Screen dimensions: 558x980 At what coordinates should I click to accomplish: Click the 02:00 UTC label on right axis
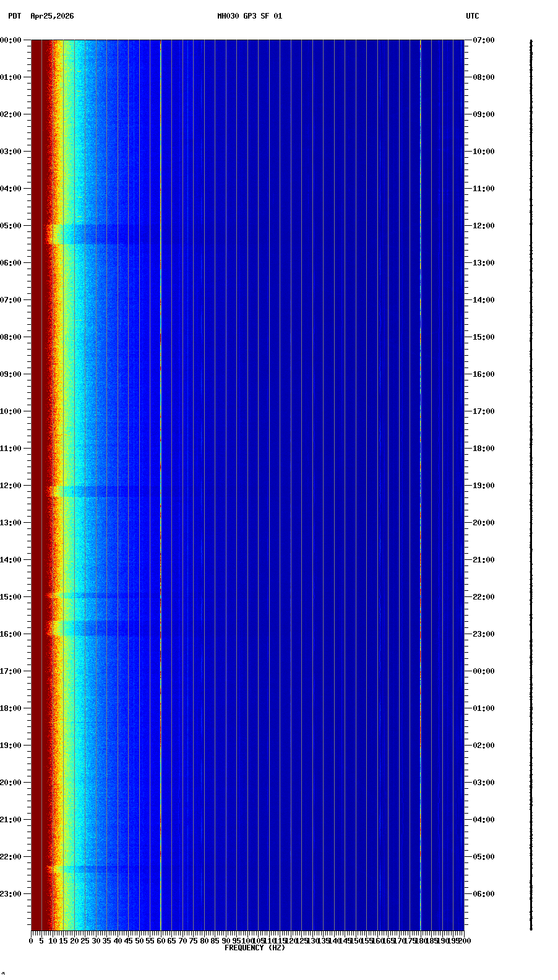point(484,746)
